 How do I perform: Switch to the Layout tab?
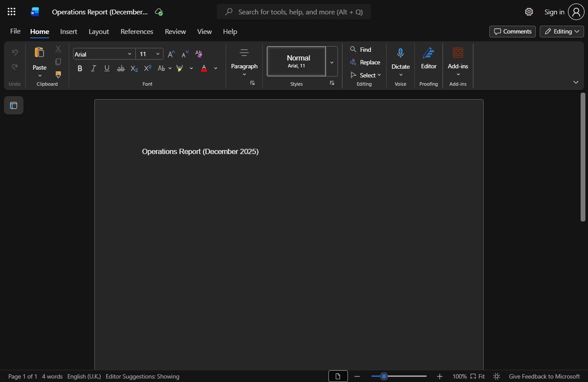point(99,31)
